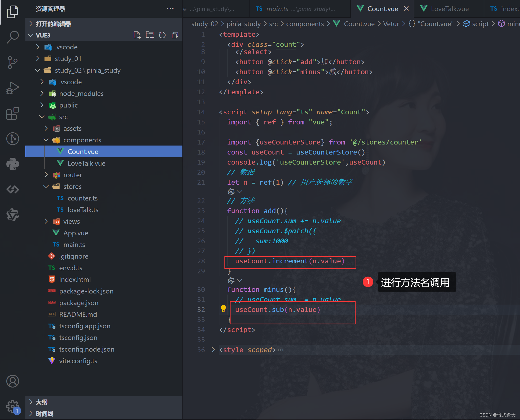Open LoveTalk.vue in the file tree

104,163
